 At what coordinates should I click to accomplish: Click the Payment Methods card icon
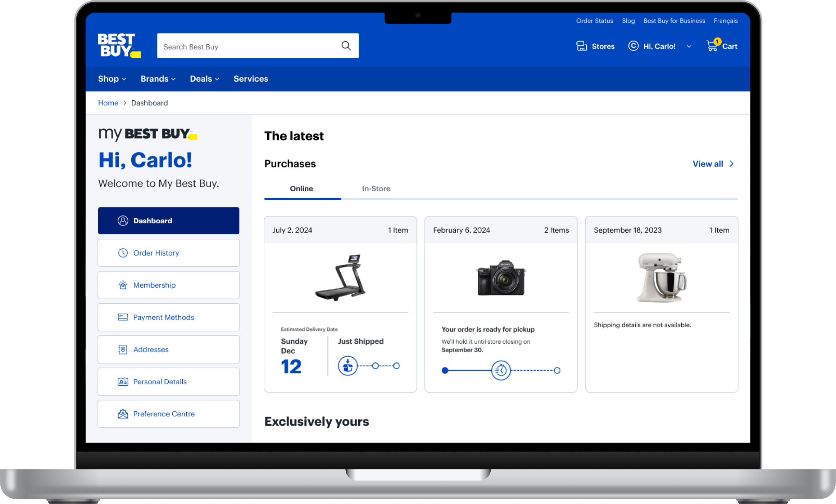(x=123, y=317)
